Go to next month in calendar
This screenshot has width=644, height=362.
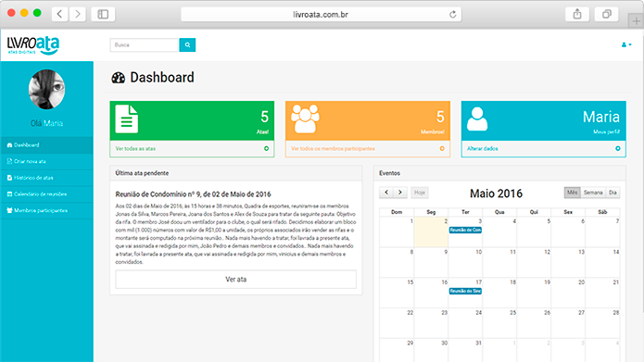400,193
